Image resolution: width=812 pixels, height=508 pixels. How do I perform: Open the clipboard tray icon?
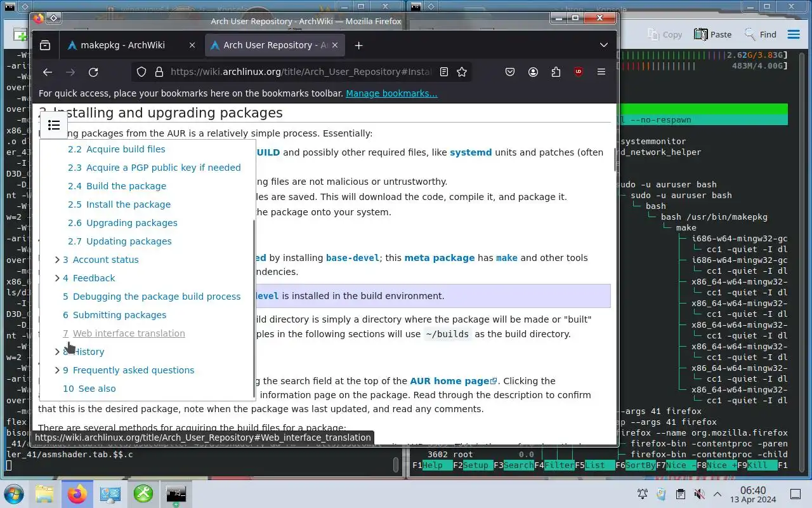coord(680,494)
